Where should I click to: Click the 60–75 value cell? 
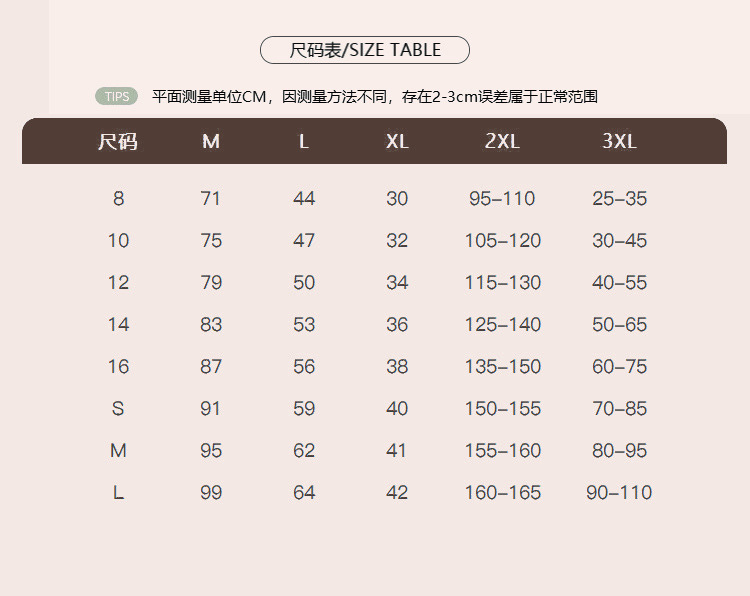point(619,367)
